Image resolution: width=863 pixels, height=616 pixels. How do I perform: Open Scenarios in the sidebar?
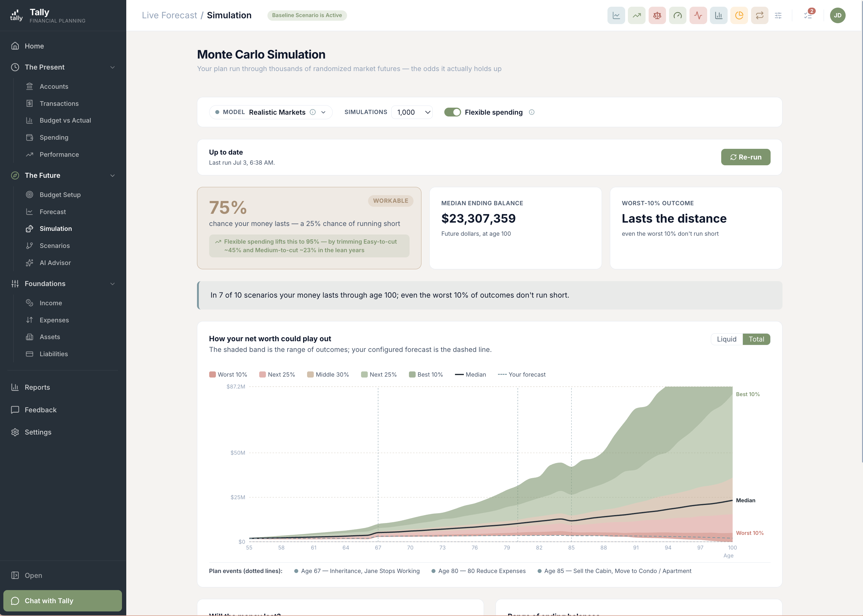pos(55,246)
